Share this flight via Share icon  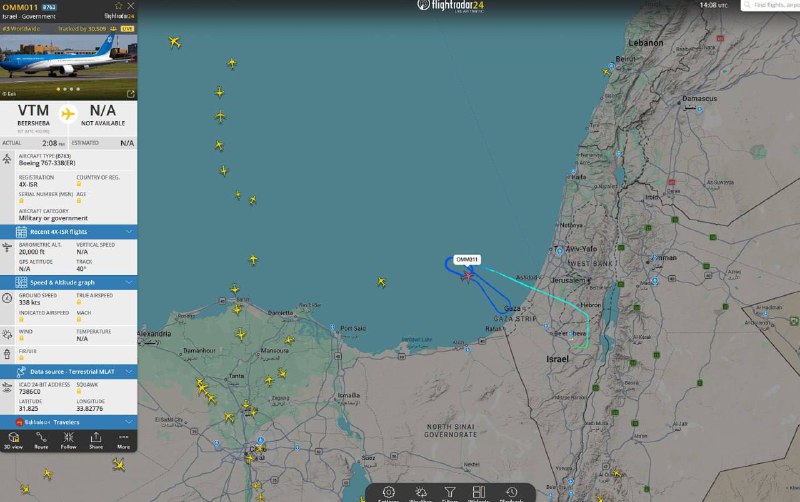coord(96,441)
